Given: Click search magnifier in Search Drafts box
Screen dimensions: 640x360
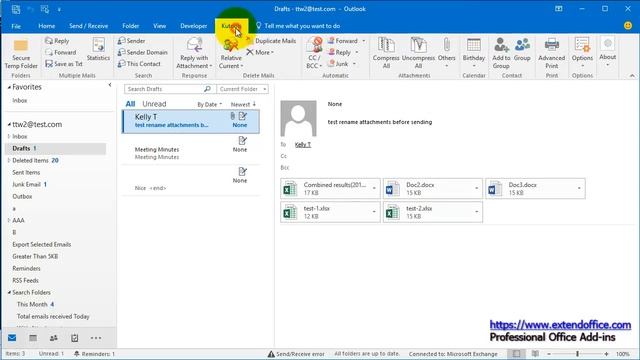Looking at the screenshot, I should coord(207,89).
